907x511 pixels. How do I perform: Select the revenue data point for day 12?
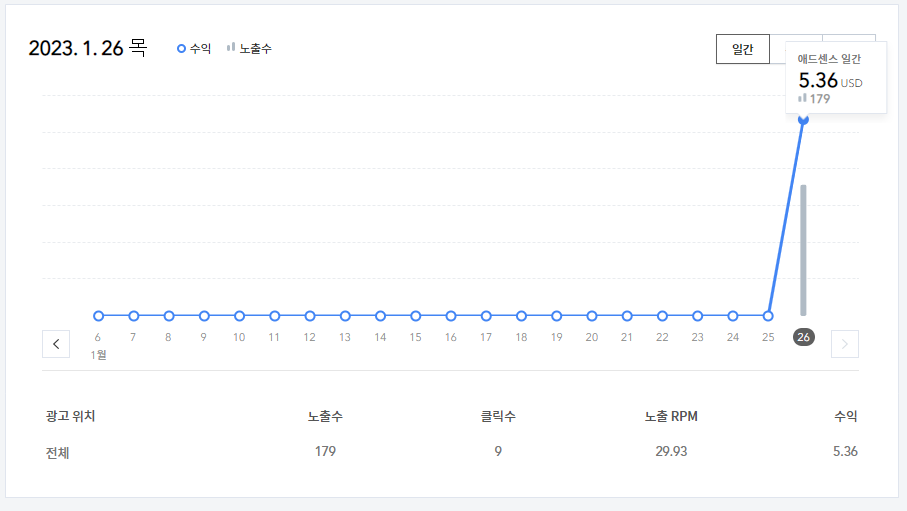pos(310,316)
